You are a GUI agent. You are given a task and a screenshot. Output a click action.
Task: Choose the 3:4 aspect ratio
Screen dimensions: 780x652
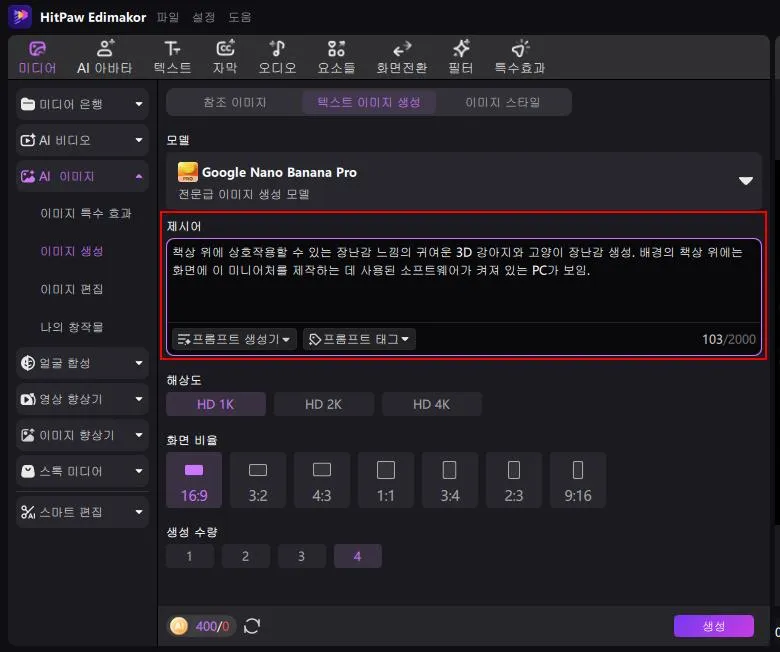click(x=450, y=480)
